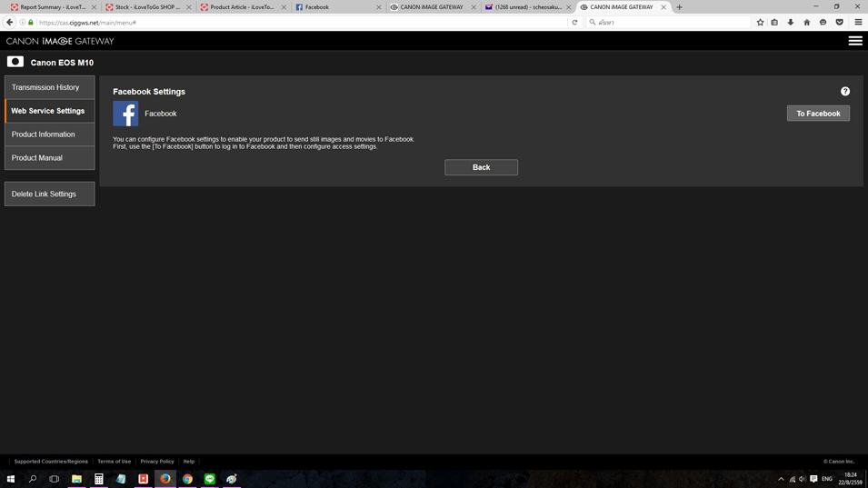
Task: Open the bookmarks list icon in the toolbar
Action: (774, 22)
